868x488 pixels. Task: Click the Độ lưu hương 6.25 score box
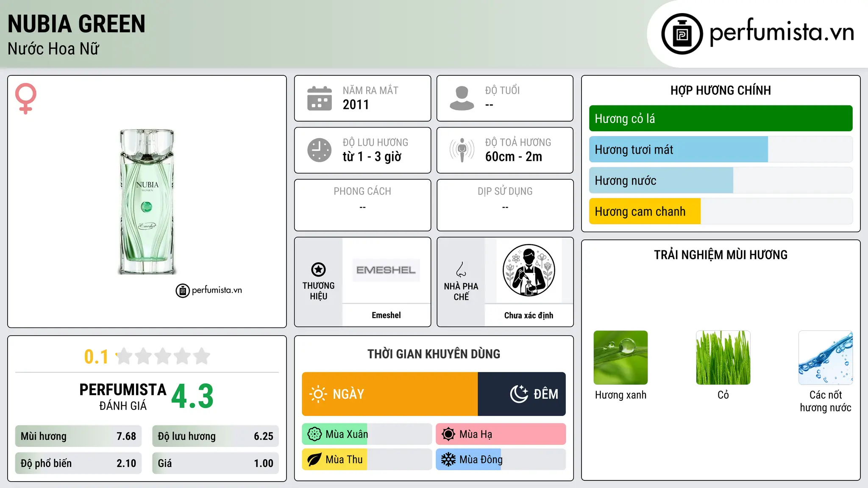[x=215, y=436]
